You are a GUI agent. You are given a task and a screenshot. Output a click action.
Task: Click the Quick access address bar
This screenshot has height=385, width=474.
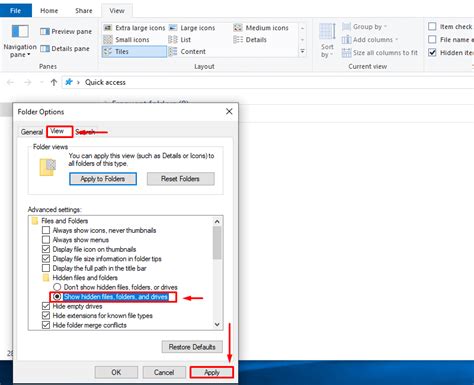coord(268,82)
